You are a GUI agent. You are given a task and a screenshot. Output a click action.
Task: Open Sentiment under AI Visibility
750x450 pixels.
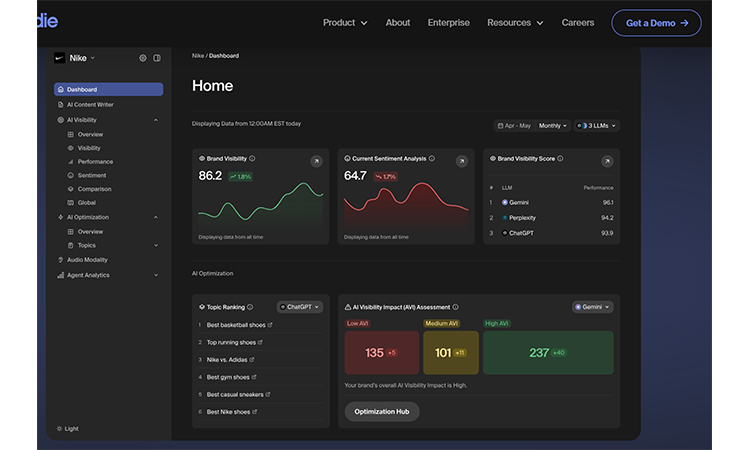(92, 176)
